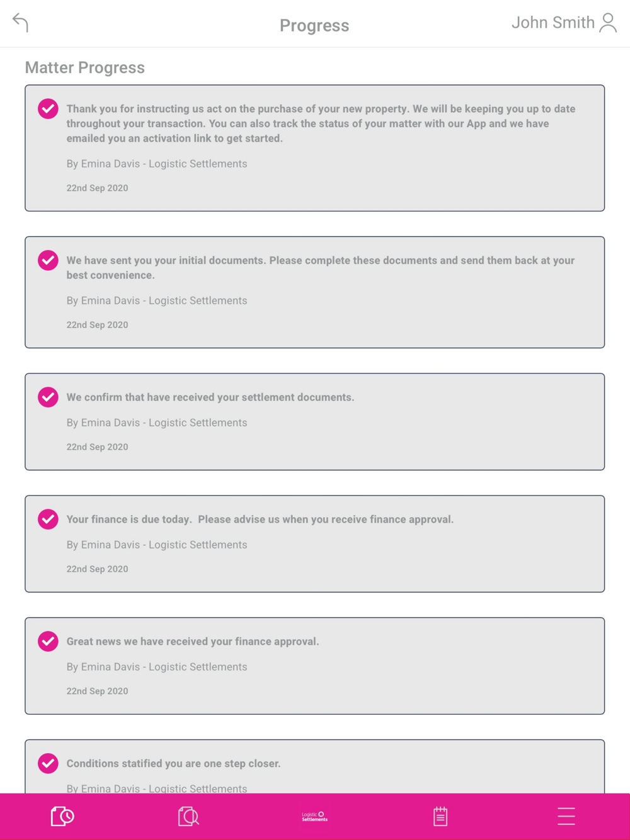This screenshot has width=630, height=840.
Task: Open the document search icon in bottom bar
Action: point(188,816)
